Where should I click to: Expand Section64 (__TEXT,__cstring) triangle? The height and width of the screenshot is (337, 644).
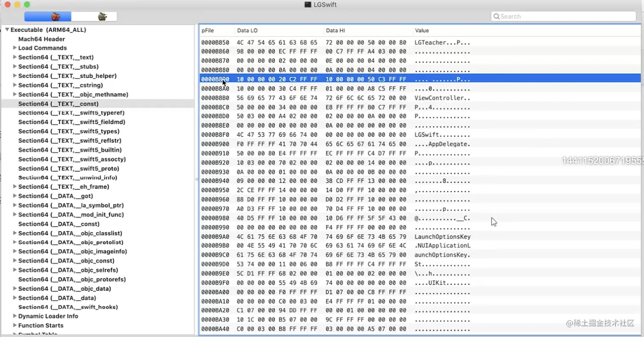(15, 85)
